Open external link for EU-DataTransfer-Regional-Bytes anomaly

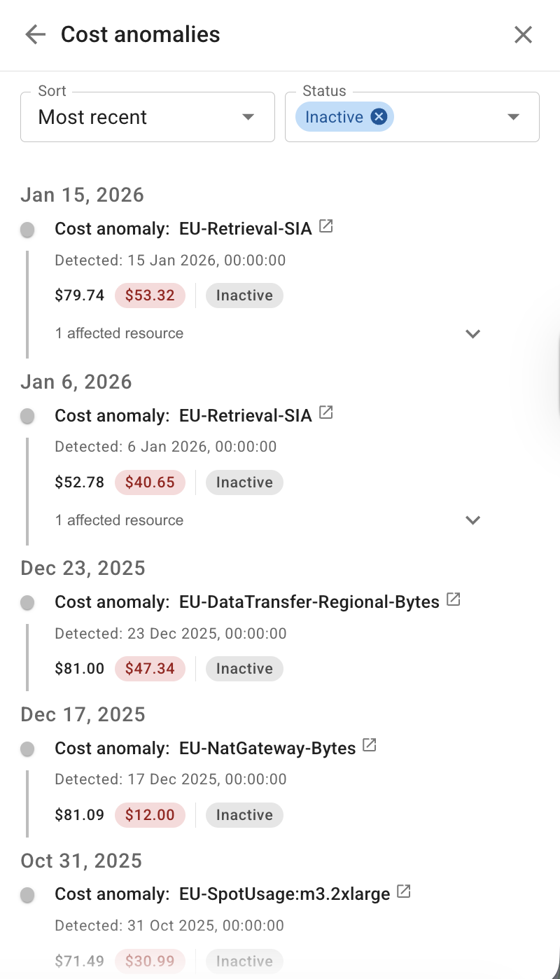click(454, 599)
